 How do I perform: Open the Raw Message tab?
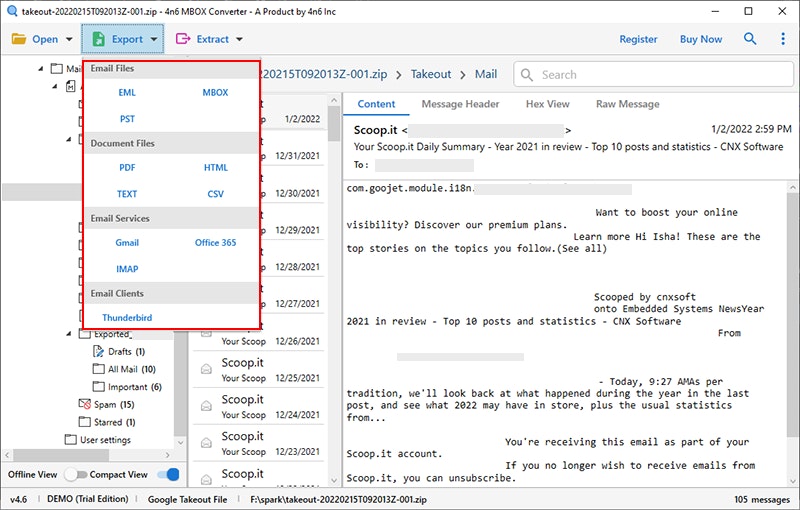(628, 104)
